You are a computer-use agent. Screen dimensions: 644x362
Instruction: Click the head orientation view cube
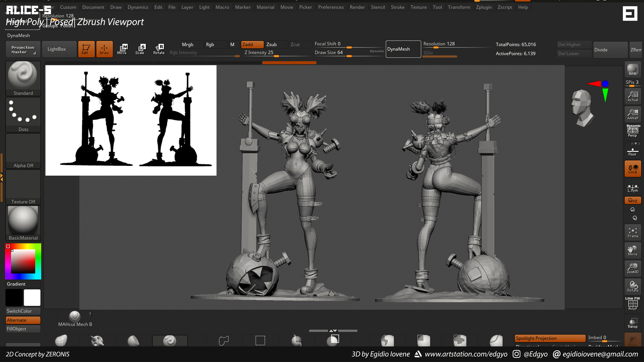pyautogui.click(x=582, y=108)
